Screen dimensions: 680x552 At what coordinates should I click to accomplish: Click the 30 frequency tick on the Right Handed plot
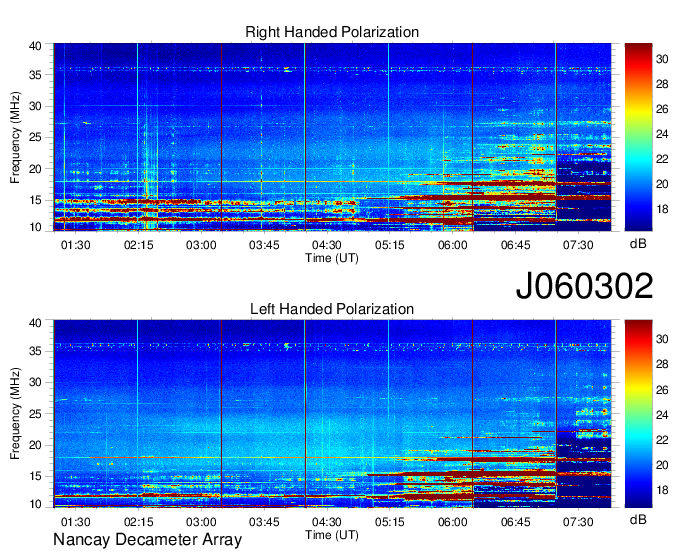[35, 106]
